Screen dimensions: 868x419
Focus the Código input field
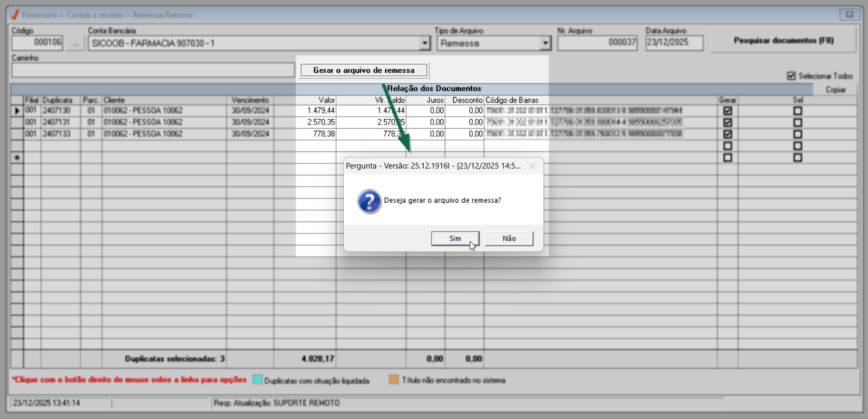pos(37,43)
